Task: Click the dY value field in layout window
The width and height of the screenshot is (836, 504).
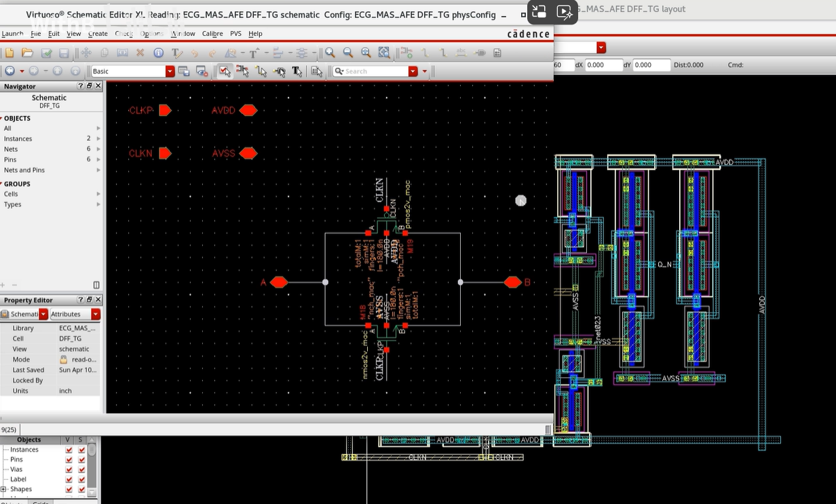Action: [x=651, y=65]
